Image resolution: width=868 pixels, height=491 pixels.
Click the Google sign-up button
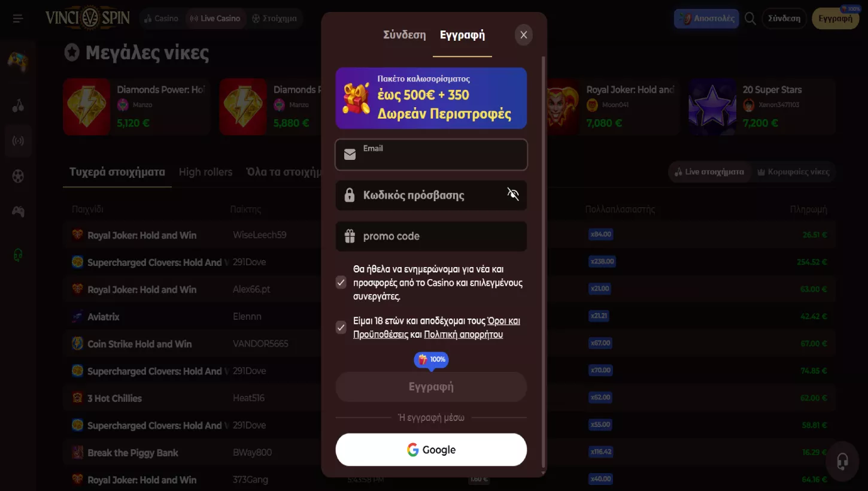(431, 450)
